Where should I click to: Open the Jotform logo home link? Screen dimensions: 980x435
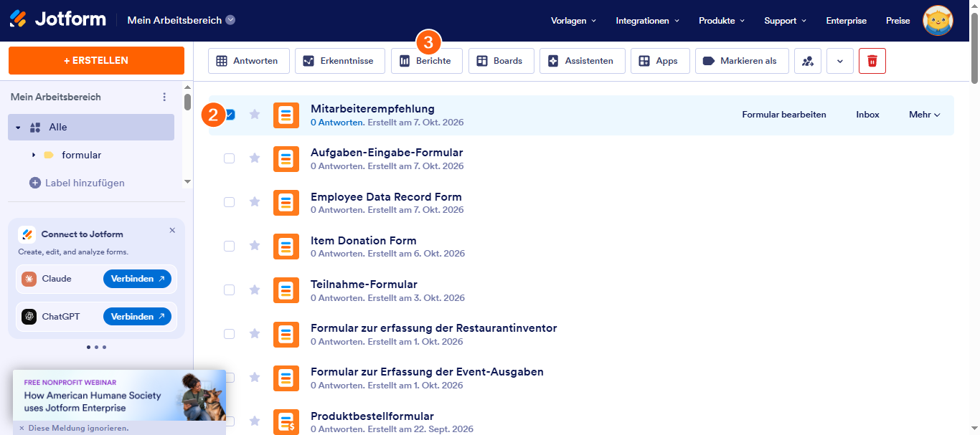57,19
